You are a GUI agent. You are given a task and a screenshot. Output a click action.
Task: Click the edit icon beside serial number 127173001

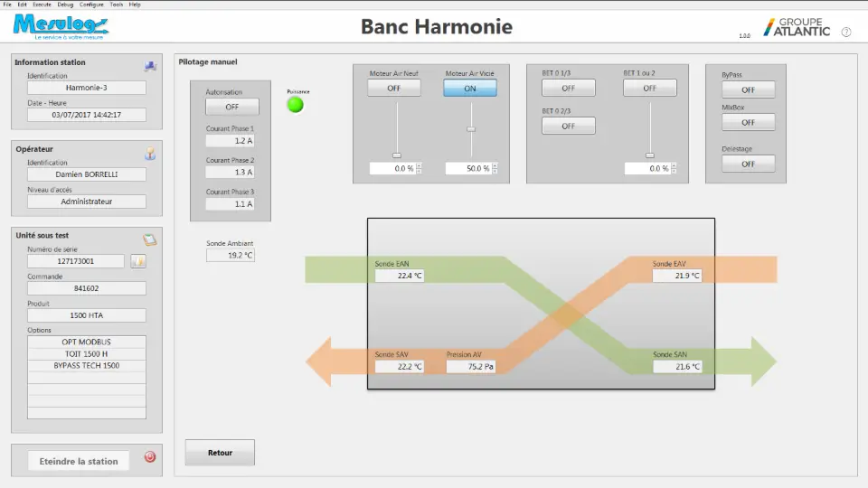(138, 260)
